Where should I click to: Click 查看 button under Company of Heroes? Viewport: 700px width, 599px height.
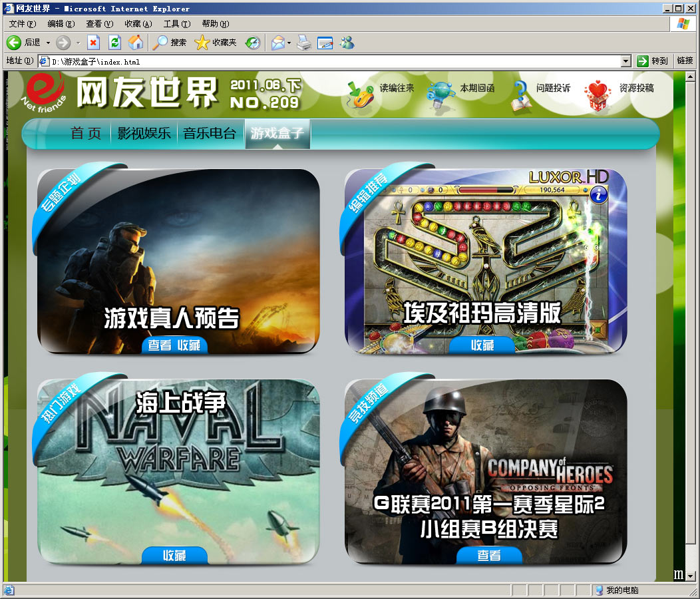pos(489,556)
